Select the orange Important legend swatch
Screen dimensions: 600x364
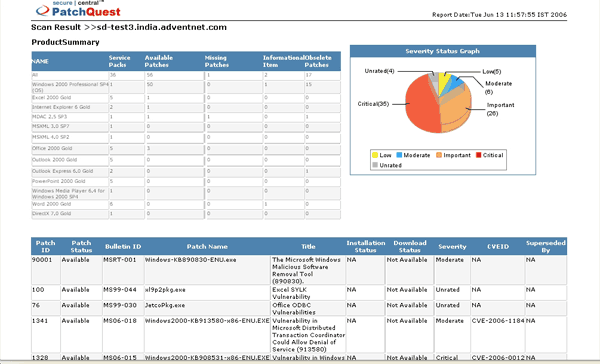[x=439, y=155]
